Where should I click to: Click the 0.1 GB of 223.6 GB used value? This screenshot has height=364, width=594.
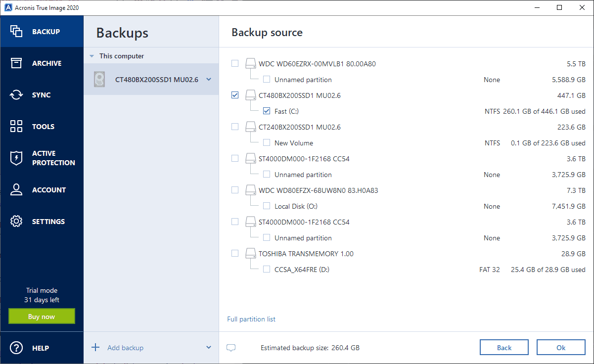point(548,143)
